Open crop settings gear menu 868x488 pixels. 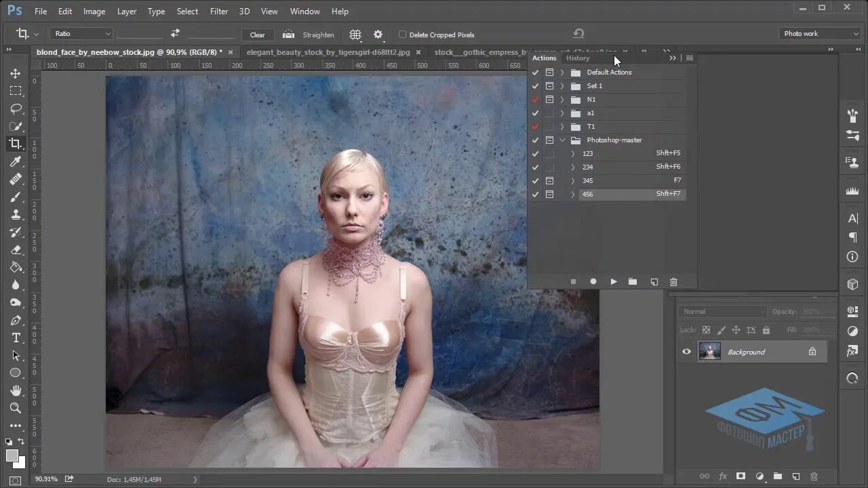tap(378, 35)
